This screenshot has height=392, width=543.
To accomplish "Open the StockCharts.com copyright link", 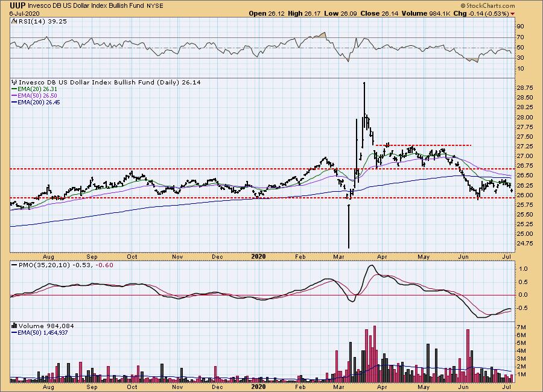I will [x=487, y=5].
